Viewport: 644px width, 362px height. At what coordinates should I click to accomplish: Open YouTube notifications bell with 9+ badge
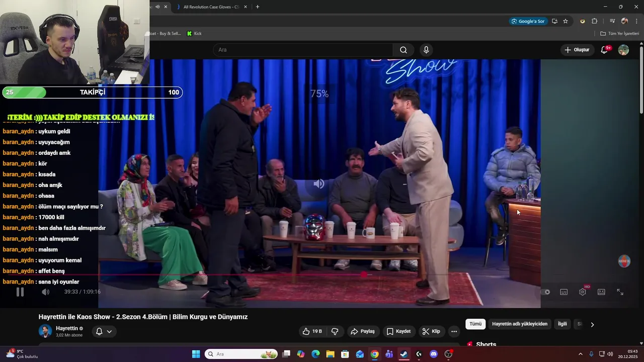tap(605, 50)
